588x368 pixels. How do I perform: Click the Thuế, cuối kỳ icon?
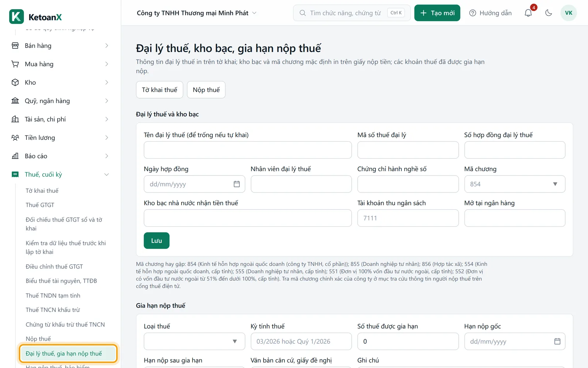pyautogui.click(x=15, y=174)
